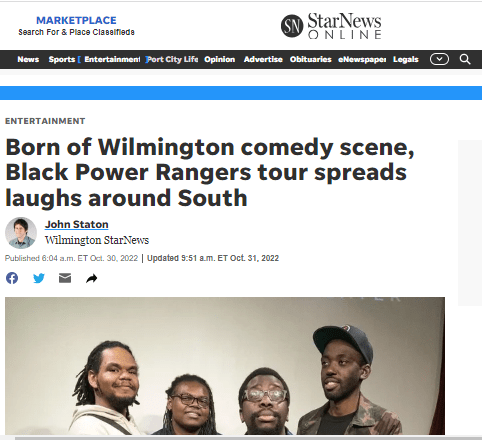Expand the more sections chevron dropdown
Viewport: 482px width, 440px height.
coord(439,59)
